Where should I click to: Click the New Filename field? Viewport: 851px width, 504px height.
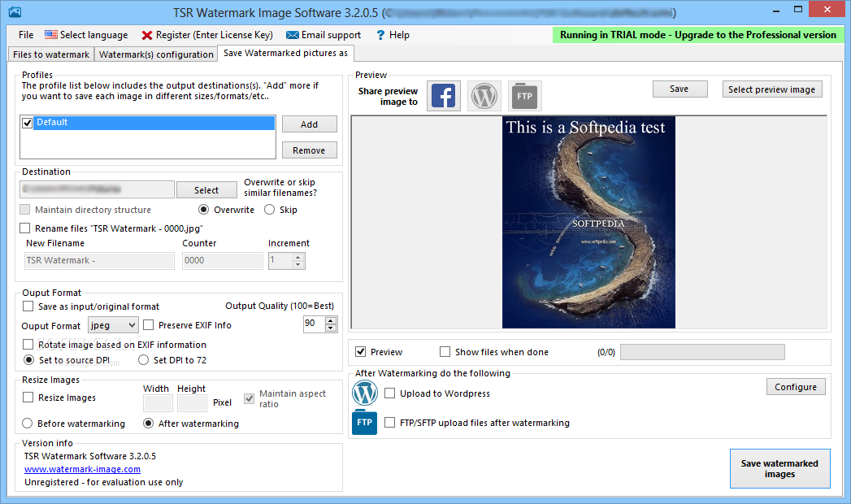[99, 260]
